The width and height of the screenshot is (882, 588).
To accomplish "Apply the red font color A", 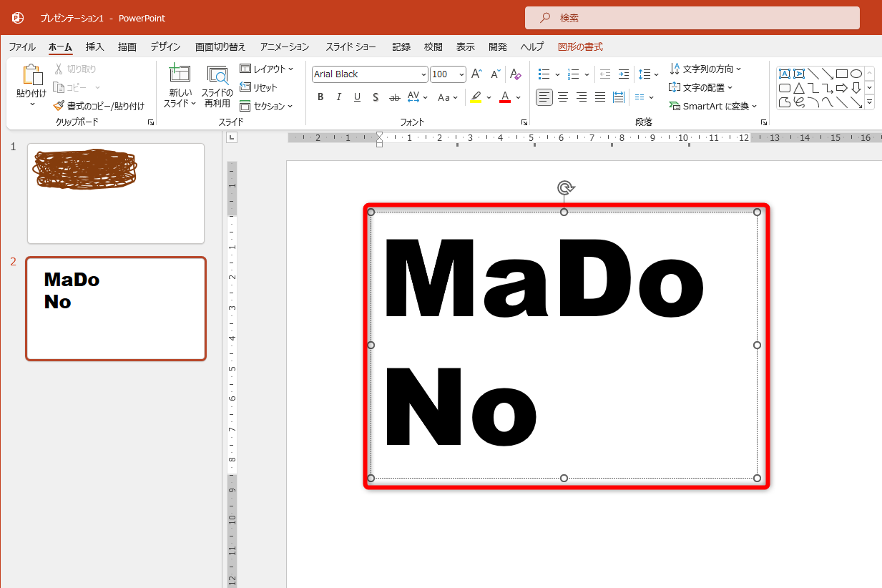I will (x=505, y=97).
